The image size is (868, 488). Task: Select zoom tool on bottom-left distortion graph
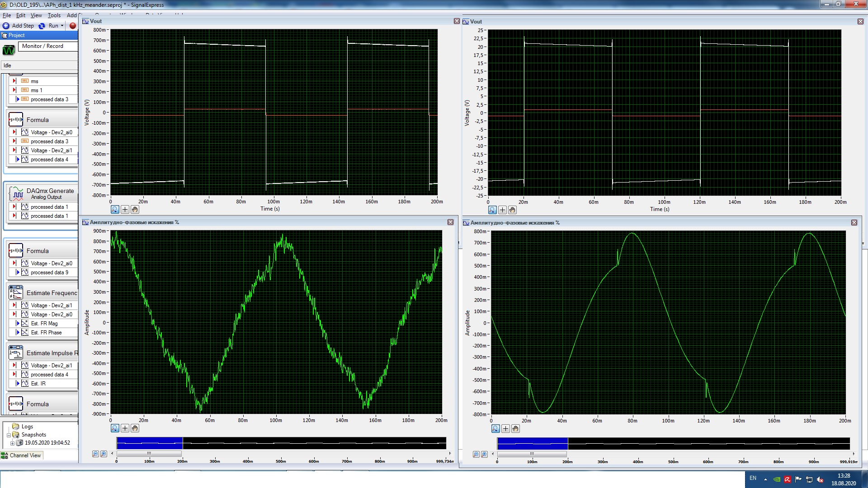click(x=115, y=428)
